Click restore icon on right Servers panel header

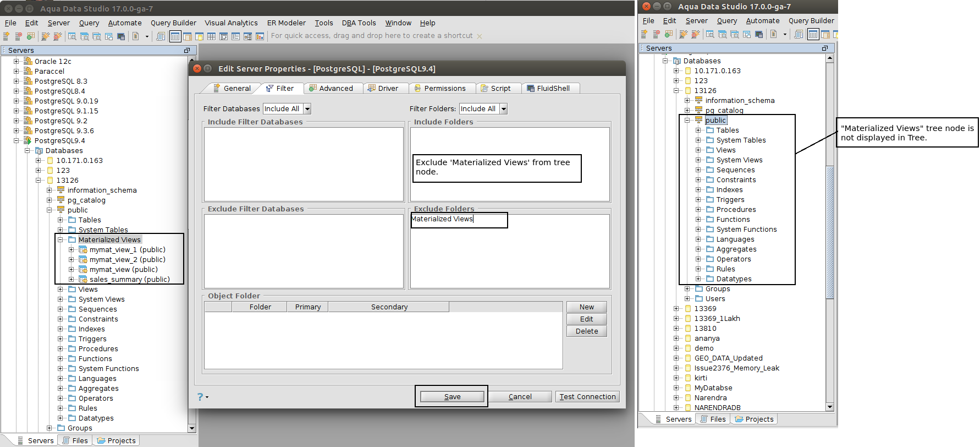click(x=825, y=48)
